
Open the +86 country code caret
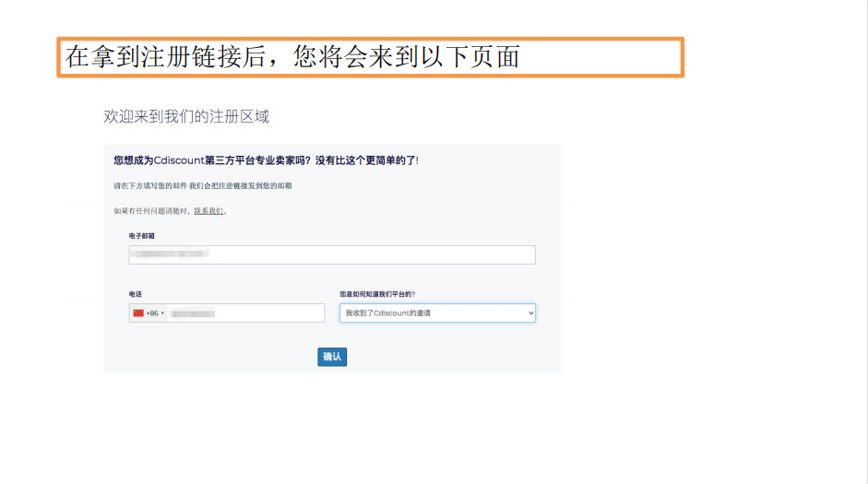(163, 313)
